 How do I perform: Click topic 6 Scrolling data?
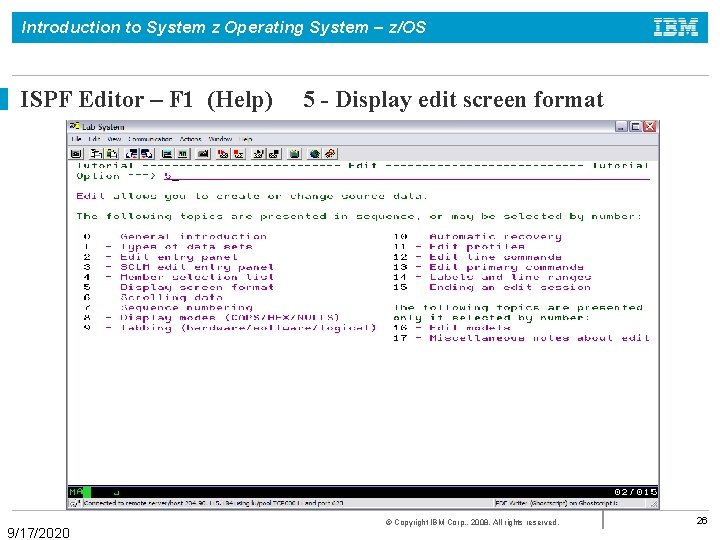coord(153,297)
